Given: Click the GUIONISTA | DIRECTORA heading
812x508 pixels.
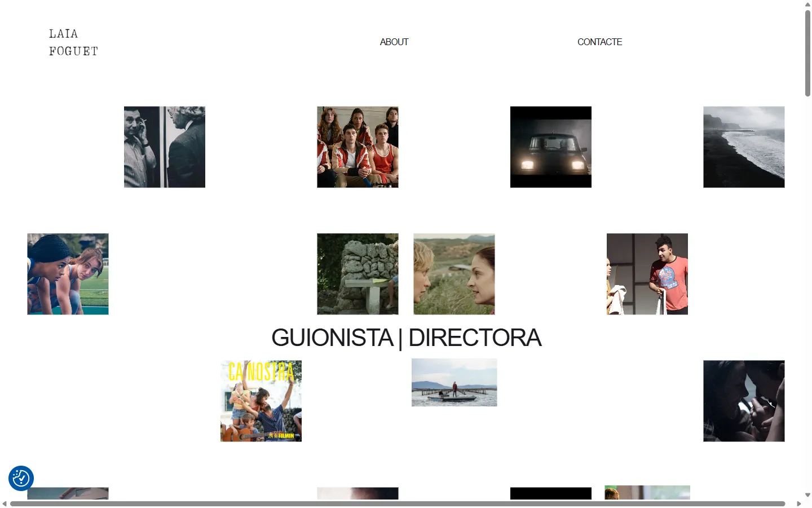Looking at the screenshot, I should [406, 338].
